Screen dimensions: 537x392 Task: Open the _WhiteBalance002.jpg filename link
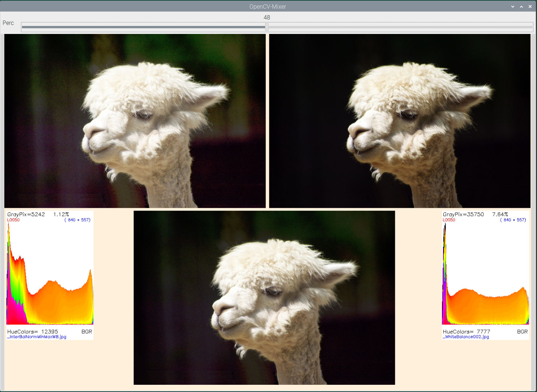pyautogui.click(x=466, y=336)
